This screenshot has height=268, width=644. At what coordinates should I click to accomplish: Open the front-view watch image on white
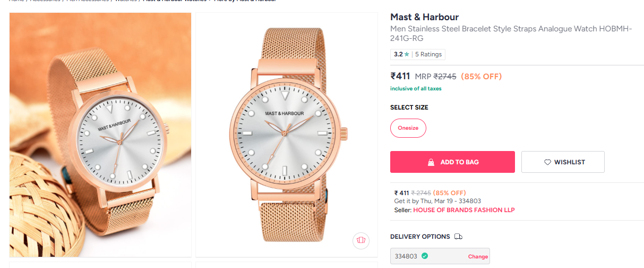[287, 135]
